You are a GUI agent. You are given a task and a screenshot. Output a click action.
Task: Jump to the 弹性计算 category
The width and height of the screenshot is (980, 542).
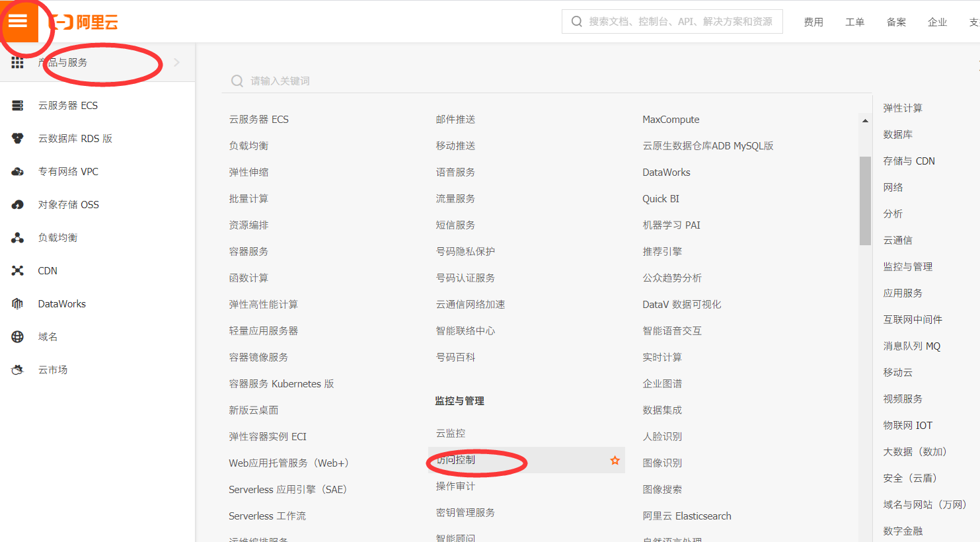tap(903, 108)
